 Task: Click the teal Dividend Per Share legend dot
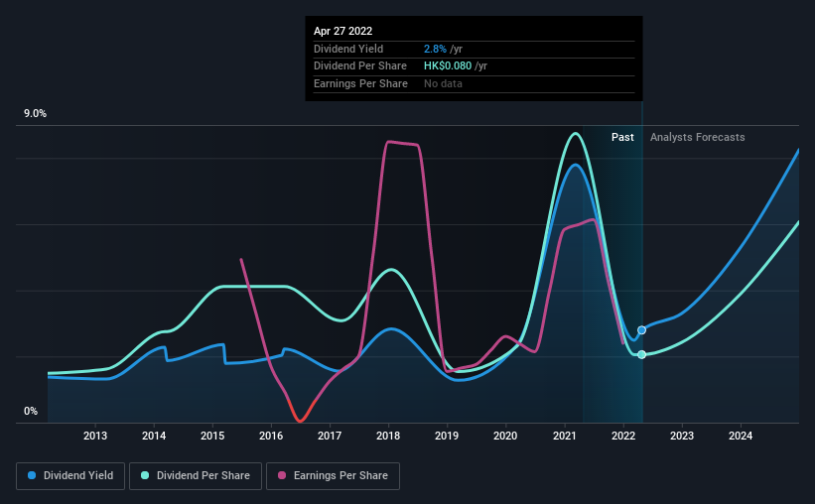pos(145,475)
